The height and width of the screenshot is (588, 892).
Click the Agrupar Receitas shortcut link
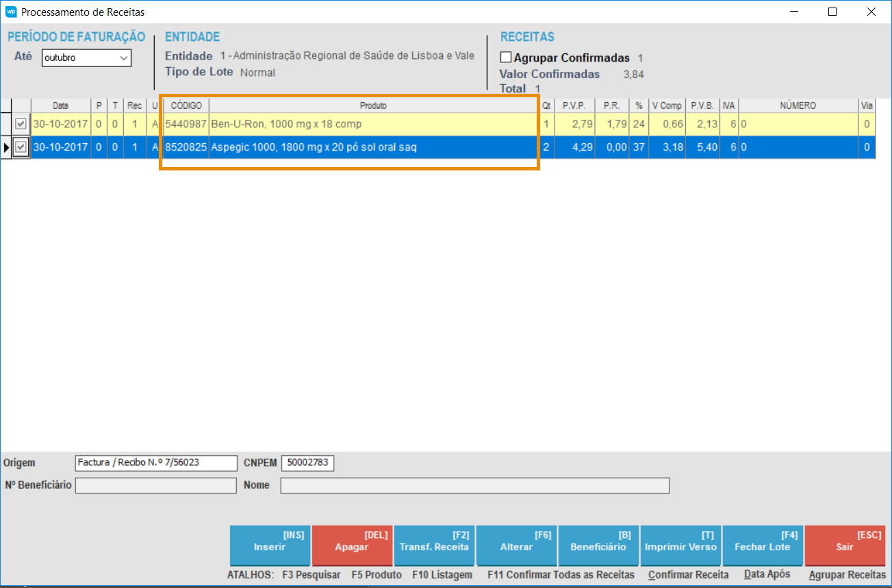pyautogui.click(x=847, y=575)
